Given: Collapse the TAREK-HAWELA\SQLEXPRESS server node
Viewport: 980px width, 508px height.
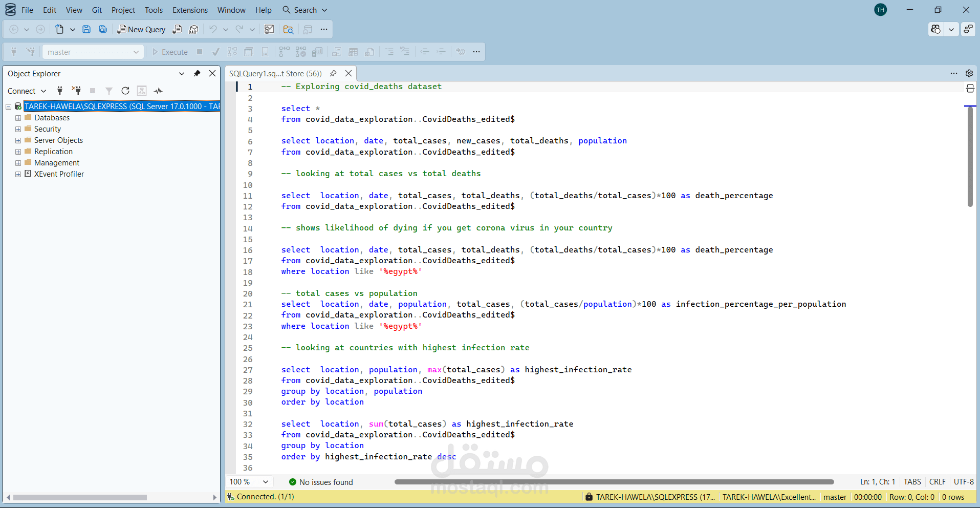Looking at the screenshot, I should (x=9, y=107).
